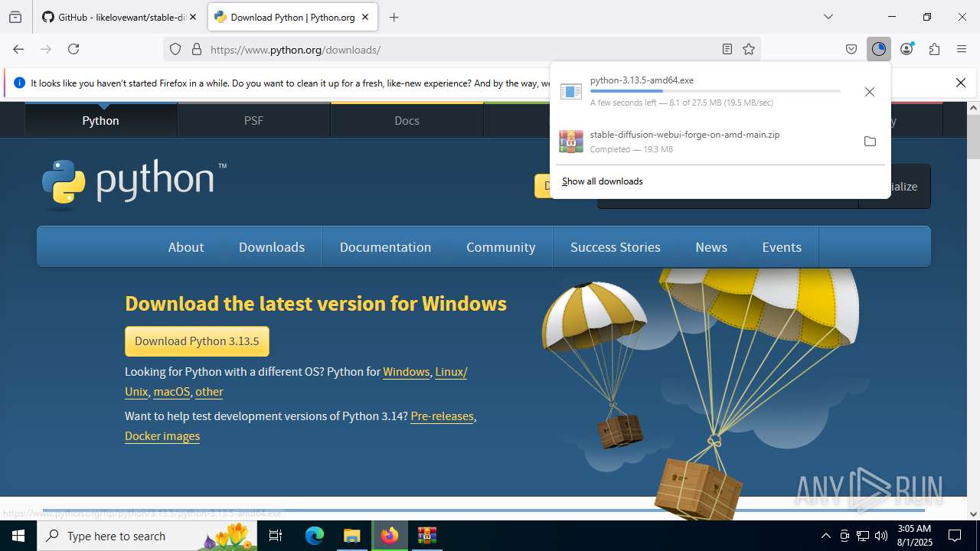Open the extensions puzzle icon
The width and height of the screenshot is (980, 551).
pos(934,49)
